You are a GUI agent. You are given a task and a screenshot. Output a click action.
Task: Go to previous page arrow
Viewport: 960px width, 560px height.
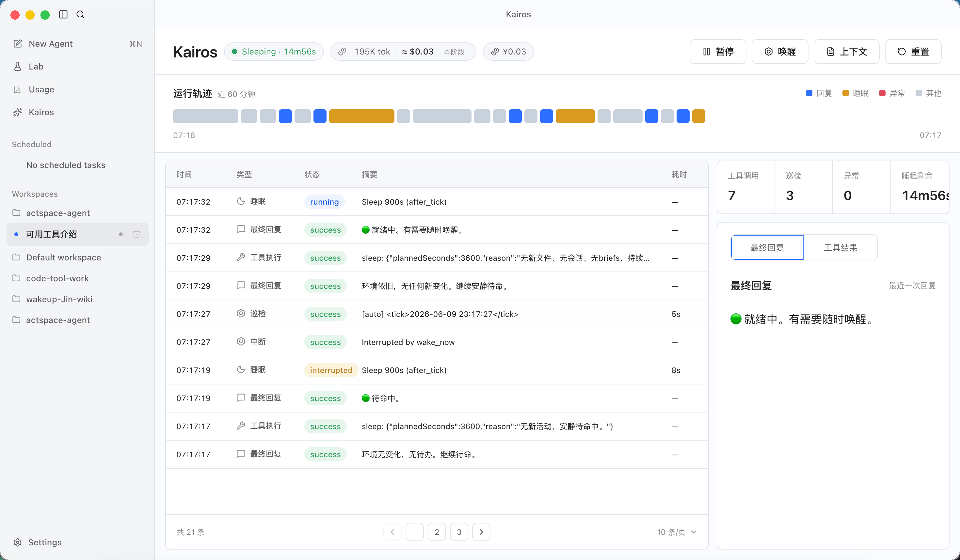pyautogui.click(x=392, y=532)
